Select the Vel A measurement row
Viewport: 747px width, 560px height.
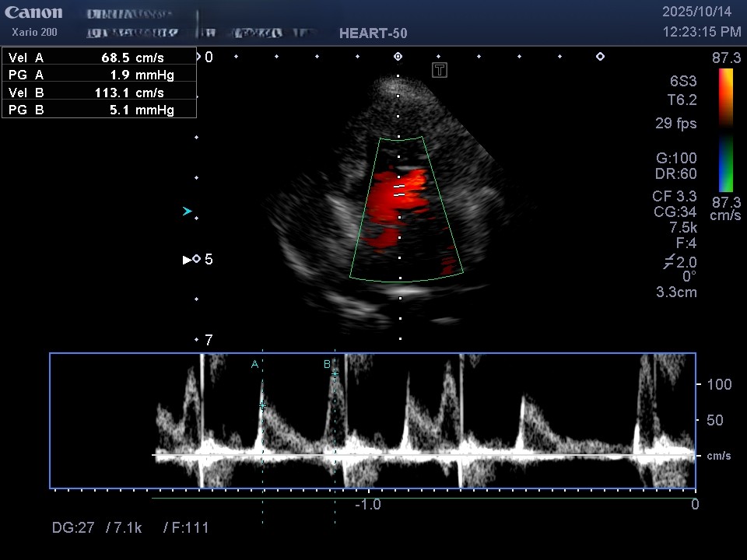[99, 58]
